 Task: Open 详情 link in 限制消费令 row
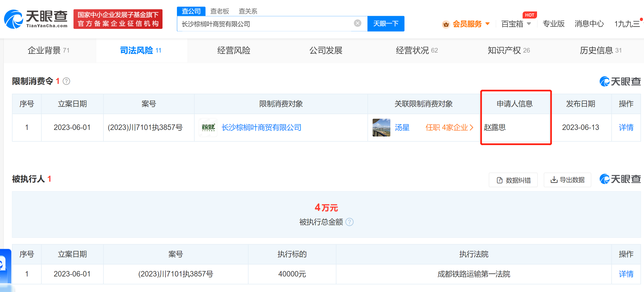[x=626, y=127]
